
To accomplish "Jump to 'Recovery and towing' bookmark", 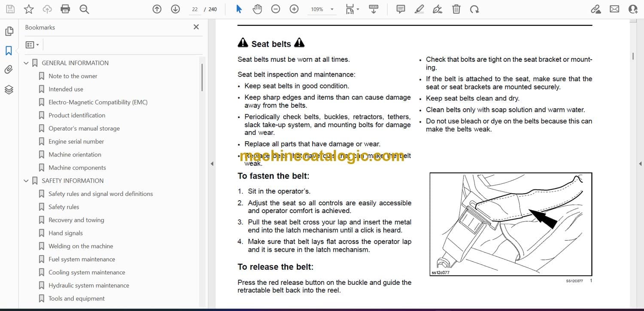I will pyautogui.click(x=76, y=220).
